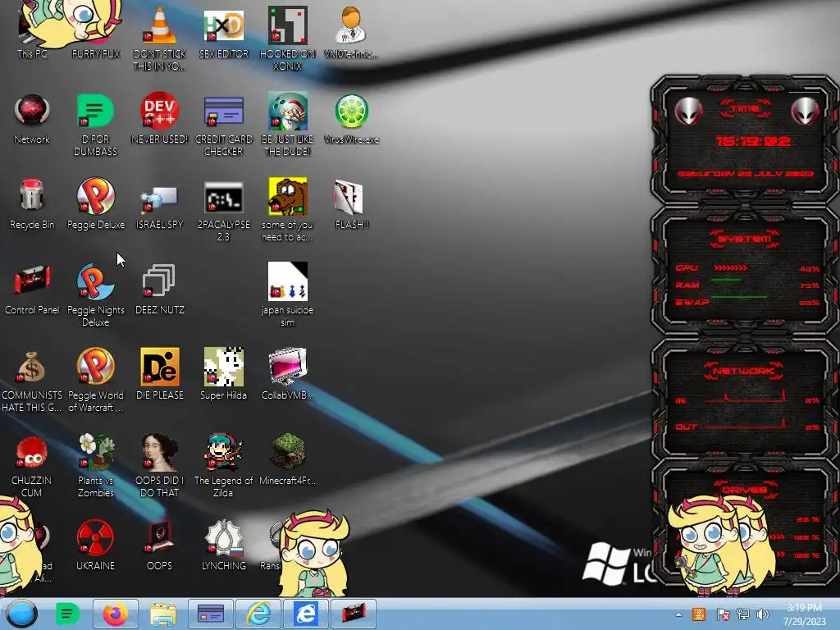
Task: Open the blue-tile Internet Explorer taskbar icon
Action: [306, 614]
